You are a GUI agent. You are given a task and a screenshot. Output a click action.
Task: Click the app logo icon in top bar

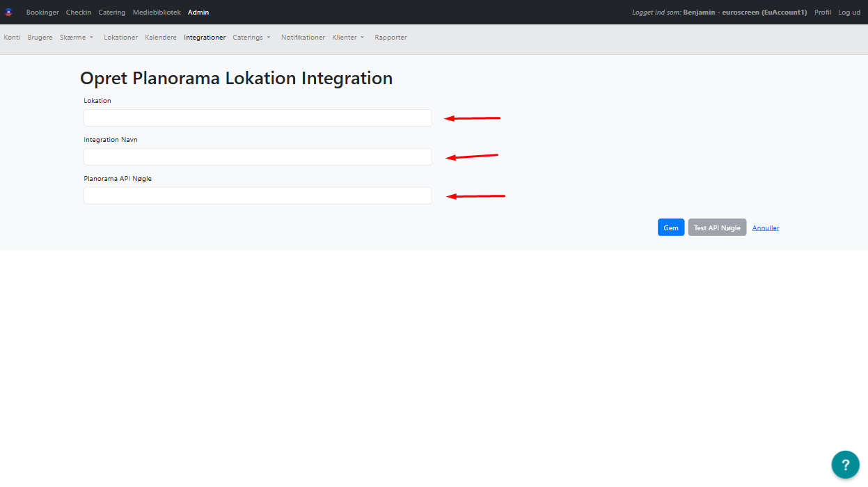pyautogui.click(x=8, y=12)
